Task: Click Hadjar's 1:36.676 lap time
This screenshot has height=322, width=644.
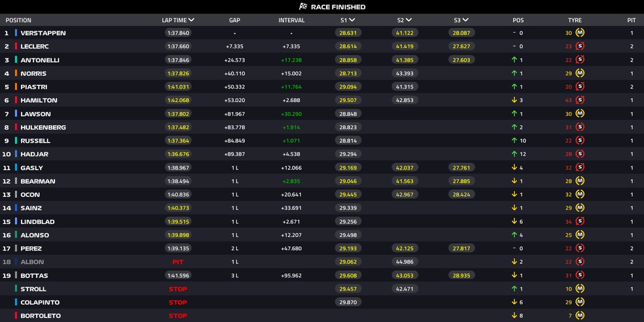Action: point(178,154)
